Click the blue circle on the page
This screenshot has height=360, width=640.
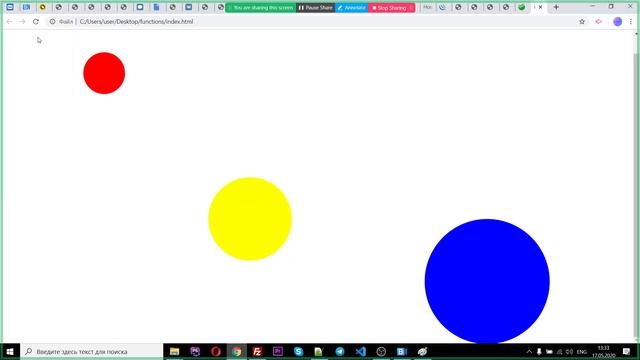pyautogui.click(x=487, y=281)
